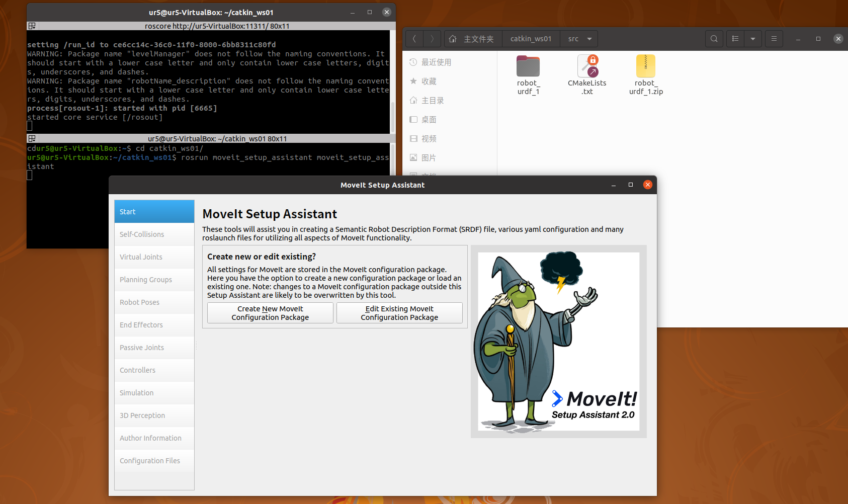
Task: Click Create New MoveIt Configuration Package
Action: [270, 313]
